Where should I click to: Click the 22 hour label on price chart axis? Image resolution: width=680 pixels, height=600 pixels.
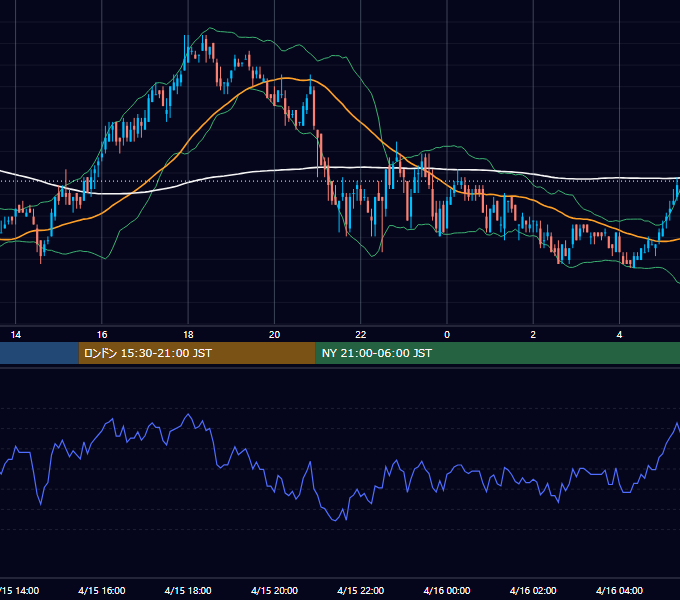point(361,335)
